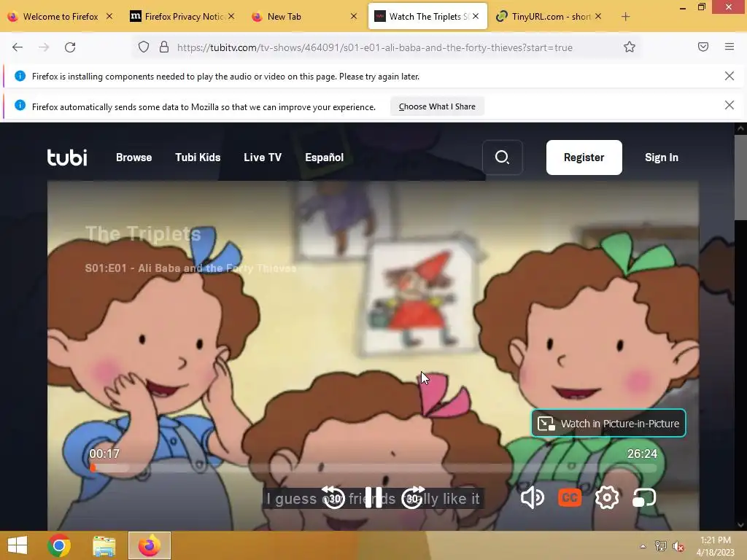The height and width of the screenshot is (560, 747).
Task: Switch to Español content
Action: 324,157
